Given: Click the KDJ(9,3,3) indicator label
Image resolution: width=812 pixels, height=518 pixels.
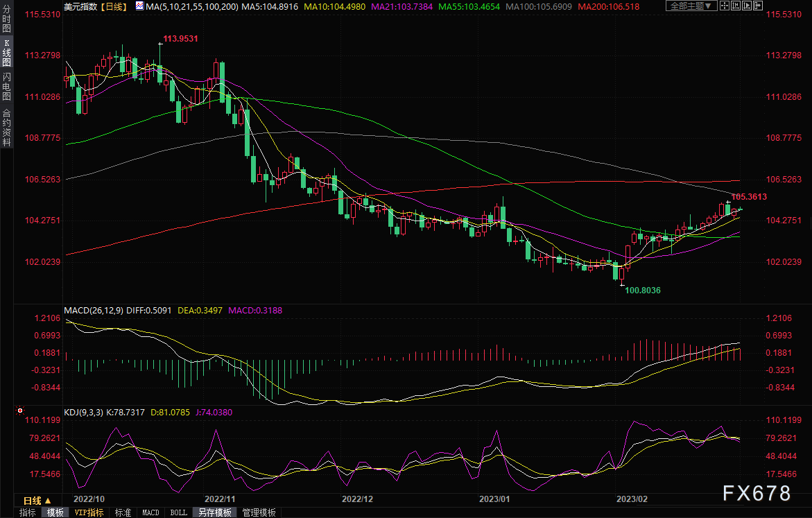Looking at the screenshot, I should (83, 413).
